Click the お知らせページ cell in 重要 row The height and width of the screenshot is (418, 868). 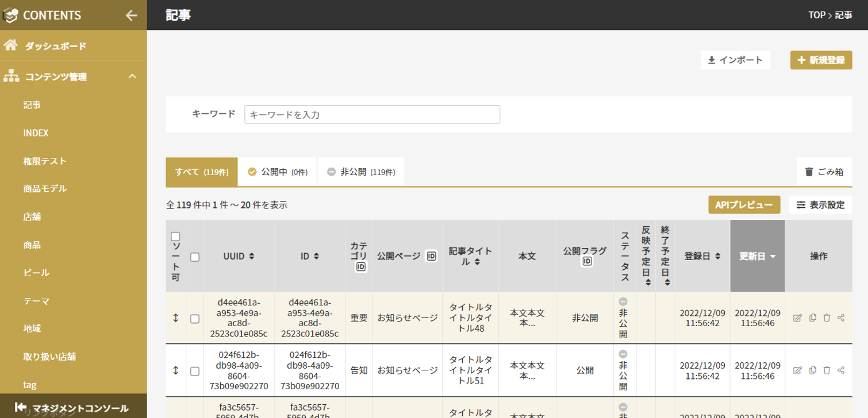click(x=407, y=318)
